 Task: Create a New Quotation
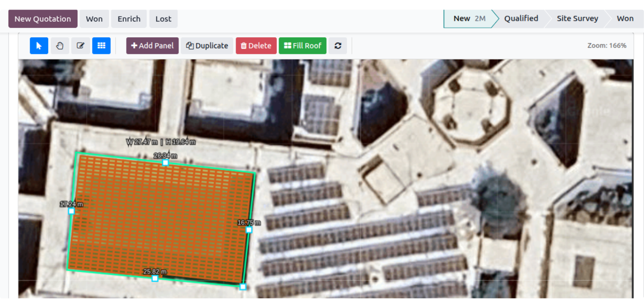43,19
